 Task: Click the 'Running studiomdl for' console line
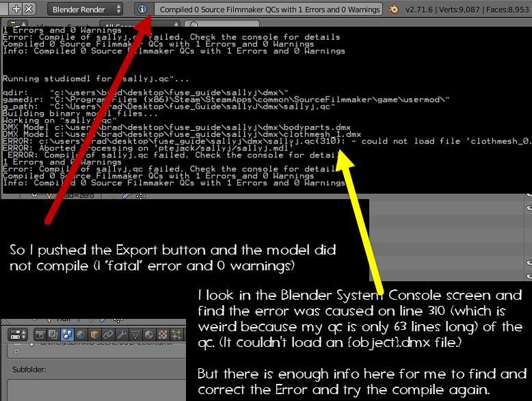(96, 79)
